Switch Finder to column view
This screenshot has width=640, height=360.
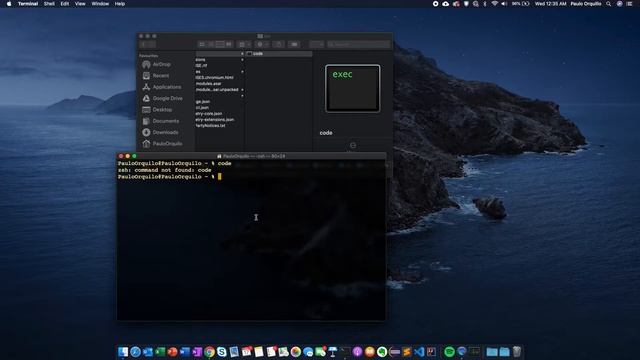point(220,44)
